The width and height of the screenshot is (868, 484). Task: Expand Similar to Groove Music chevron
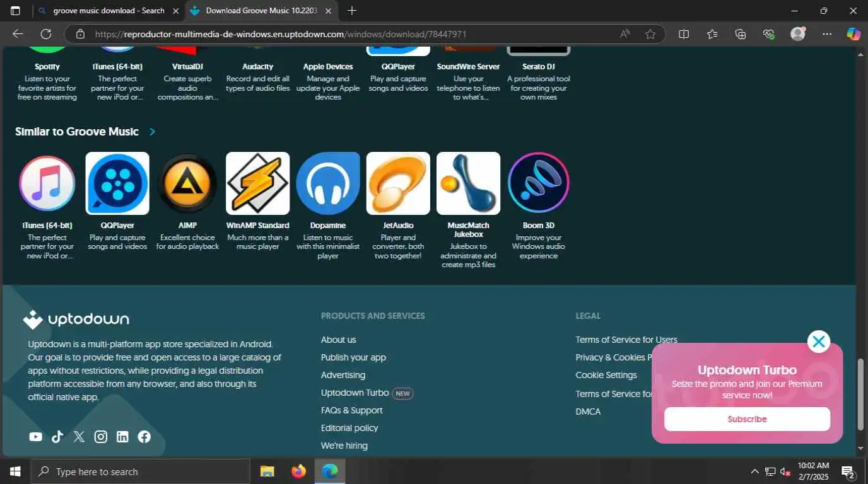(152, 132)
